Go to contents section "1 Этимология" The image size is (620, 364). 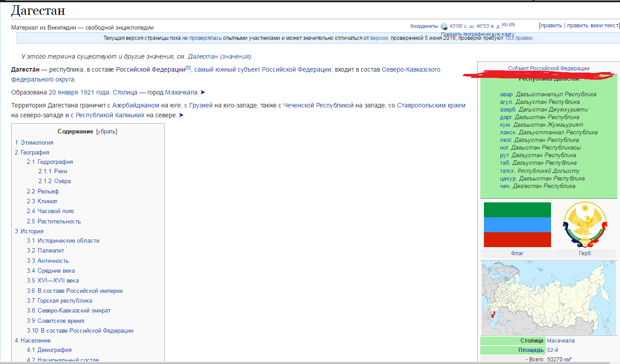[x=34, y=142]
